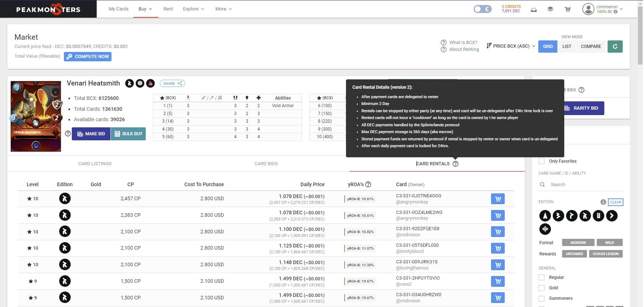
Task: Add C3-331-0OZ4LME2WG rental to cart
Action: pos(498,215)
